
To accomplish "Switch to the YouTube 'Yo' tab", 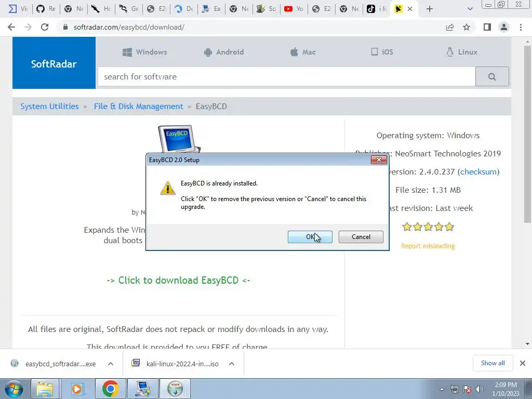I will click(x=294, y=9).
